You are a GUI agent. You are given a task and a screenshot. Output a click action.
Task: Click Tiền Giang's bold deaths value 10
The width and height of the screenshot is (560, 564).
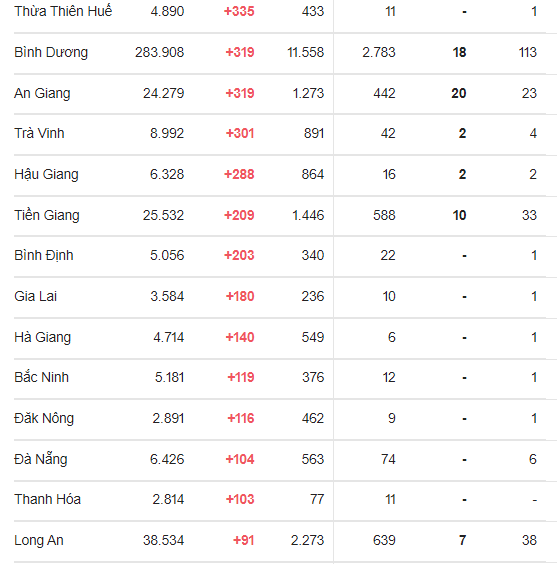[x=459, y=215]
